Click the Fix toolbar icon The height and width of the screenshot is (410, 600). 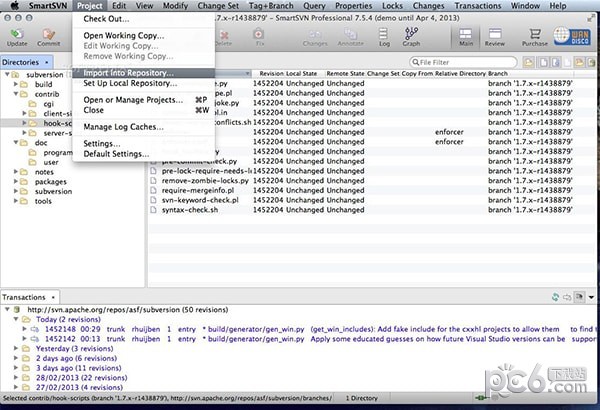pos(259,37)
